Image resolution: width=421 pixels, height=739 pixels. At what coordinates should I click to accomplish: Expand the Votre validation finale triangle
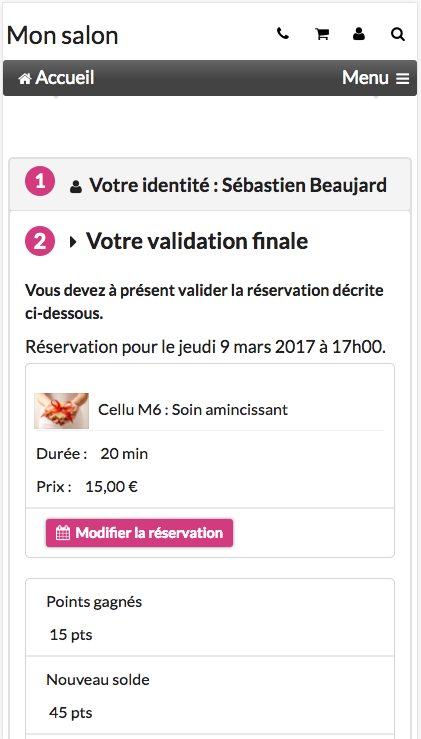pyautogui.click(x=73, y=242)
